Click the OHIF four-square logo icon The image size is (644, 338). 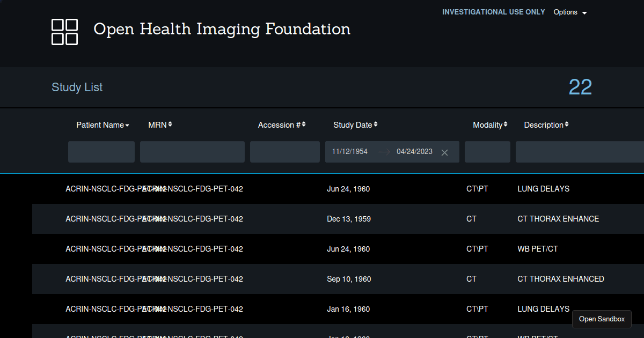click(x=64, y=32)
